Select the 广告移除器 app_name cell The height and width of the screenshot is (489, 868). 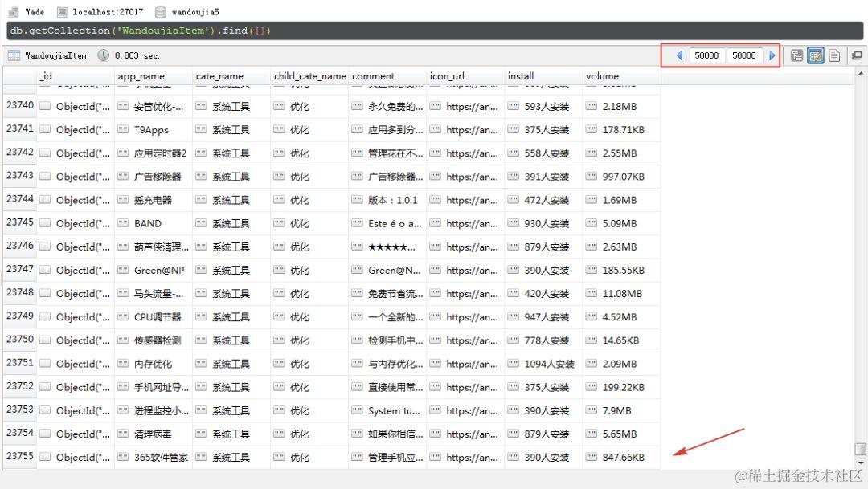(154, 177)
